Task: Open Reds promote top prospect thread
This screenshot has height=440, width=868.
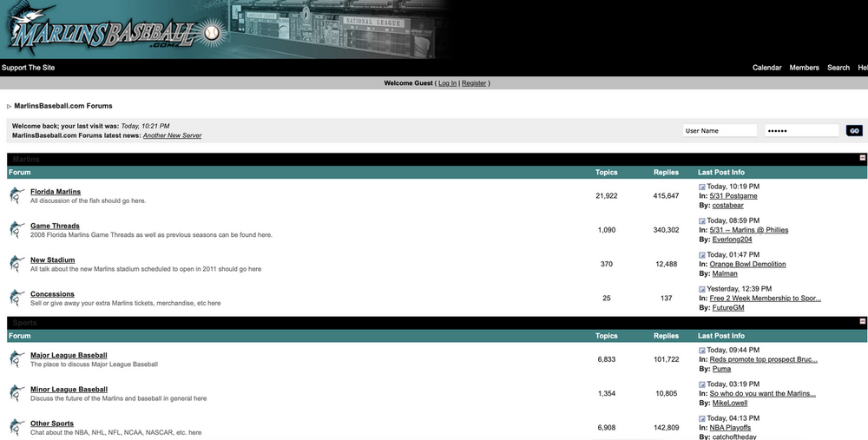Action: [x=763, y=359]
